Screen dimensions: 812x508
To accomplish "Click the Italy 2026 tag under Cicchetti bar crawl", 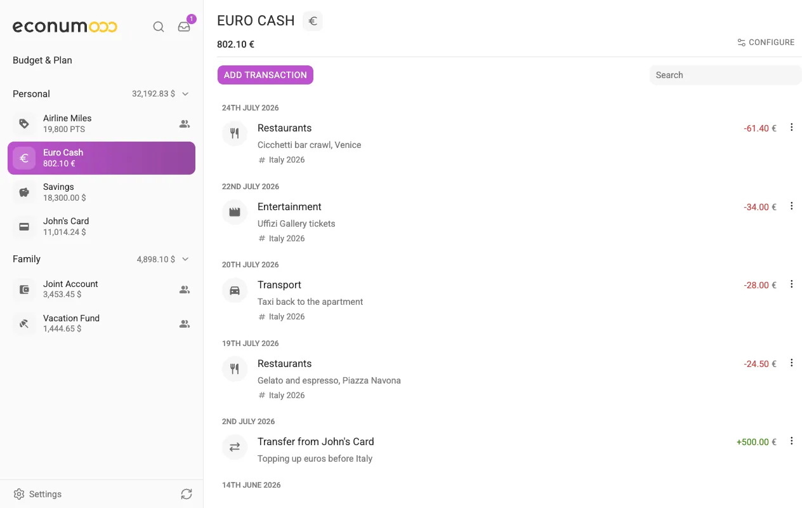I will tap(282, 160).
